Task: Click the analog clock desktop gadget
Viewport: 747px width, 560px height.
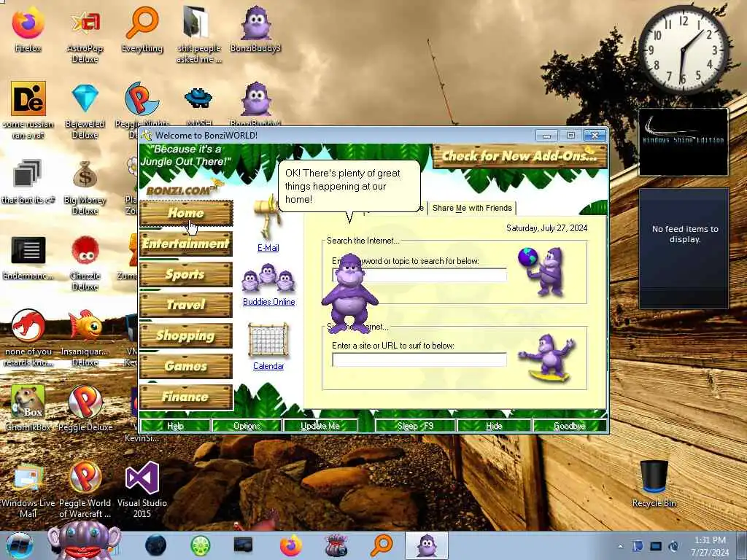Action: click(684, 50)
